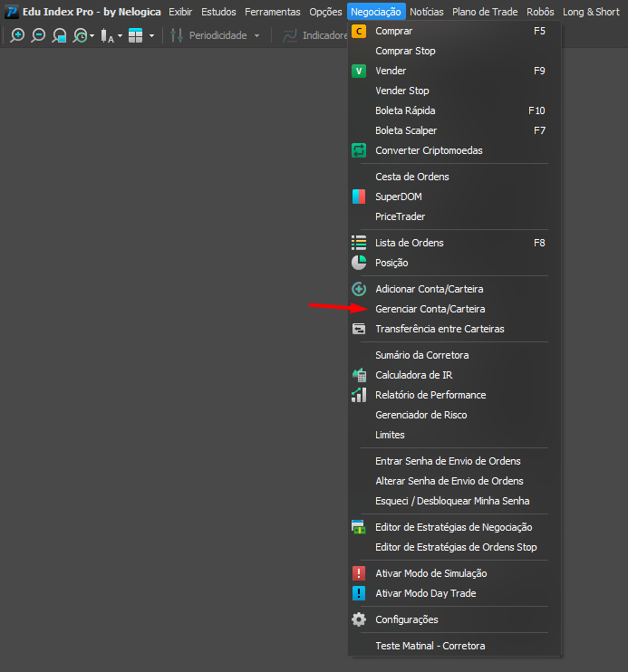
Task: Click the blue Ativar Modo Day Trade icon
Action: (359, 593)
